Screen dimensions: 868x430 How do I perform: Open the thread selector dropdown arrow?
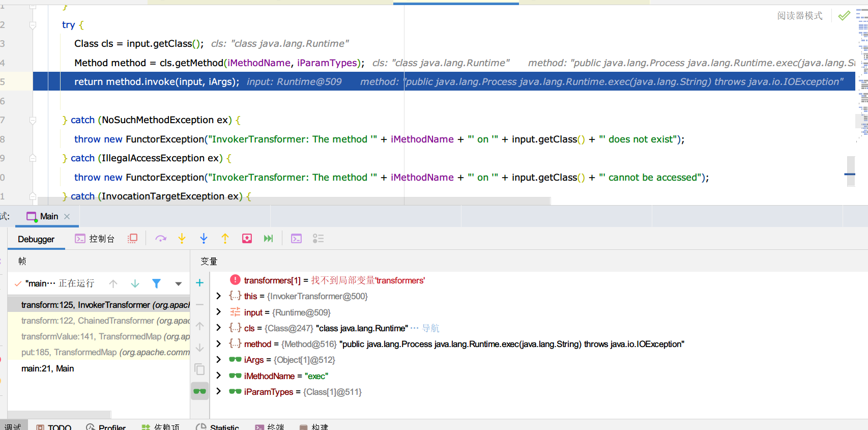[x=178, y=284]
